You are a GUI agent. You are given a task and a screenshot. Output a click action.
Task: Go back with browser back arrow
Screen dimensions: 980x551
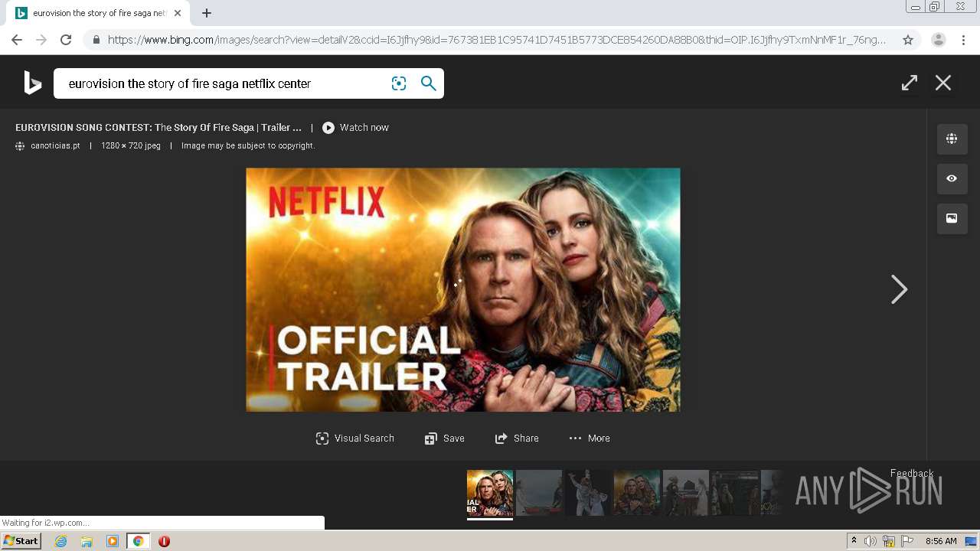click(x=17, y=40)
